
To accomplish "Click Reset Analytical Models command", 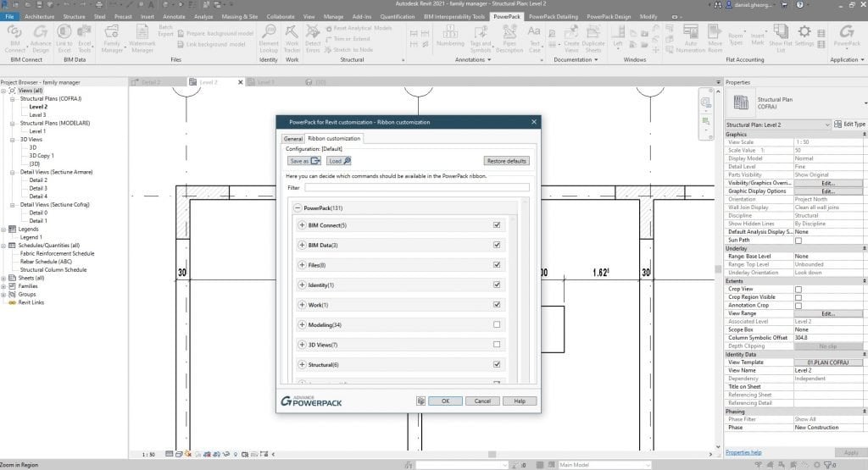I will click(x=359, y=28).
